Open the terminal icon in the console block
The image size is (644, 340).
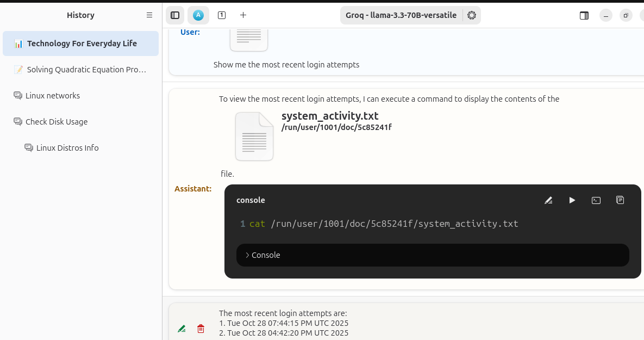[596, 200]
